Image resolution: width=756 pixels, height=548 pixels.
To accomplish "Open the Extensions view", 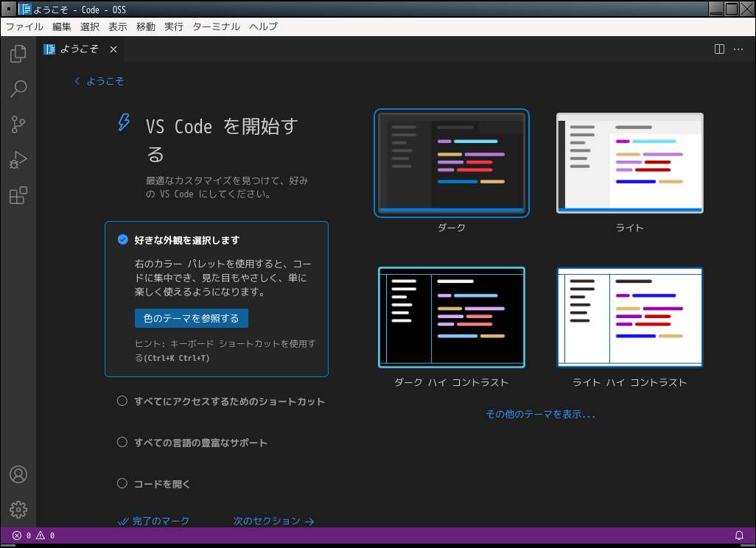I will 18,195.
